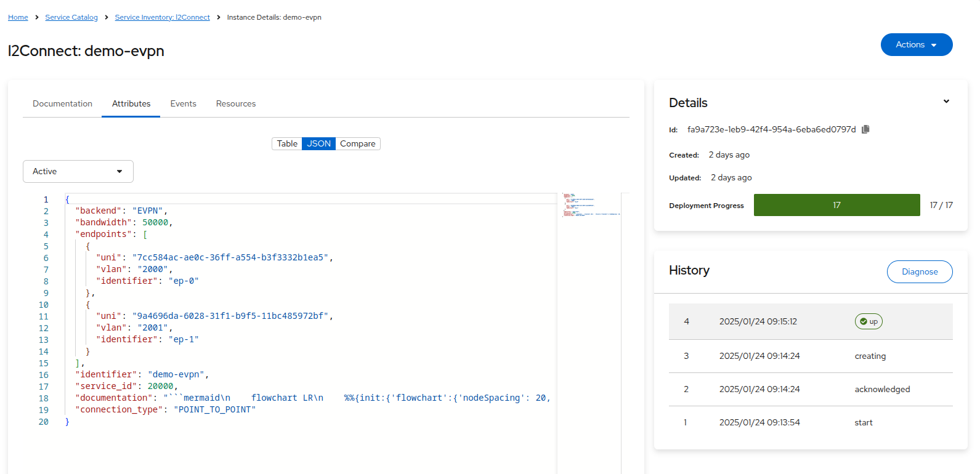Click the Updated 2 days ago value

click(731, 177)
